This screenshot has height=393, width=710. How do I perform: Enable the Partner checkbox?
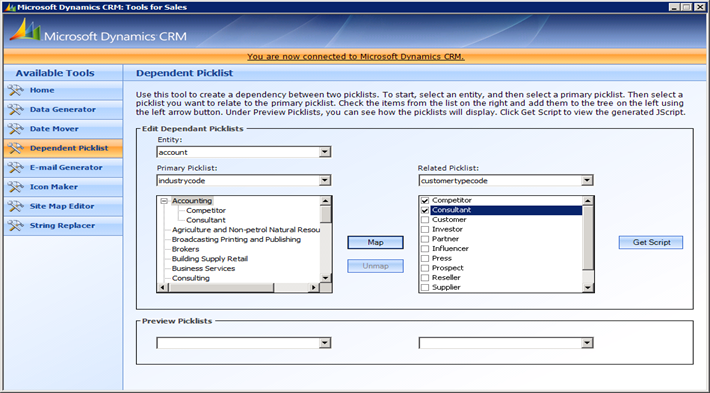click(425, 239)
